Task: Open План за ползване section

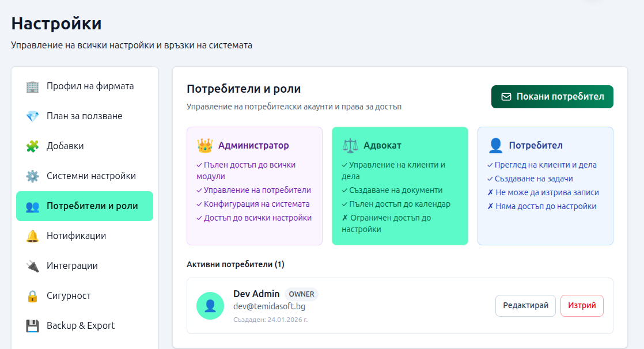Action: (x=85, y=116)
